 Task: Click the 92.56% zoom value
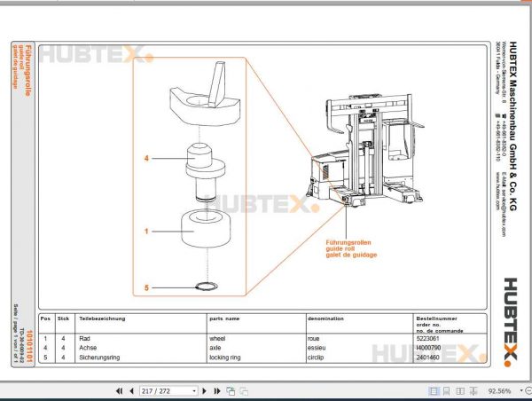[499, 391]
